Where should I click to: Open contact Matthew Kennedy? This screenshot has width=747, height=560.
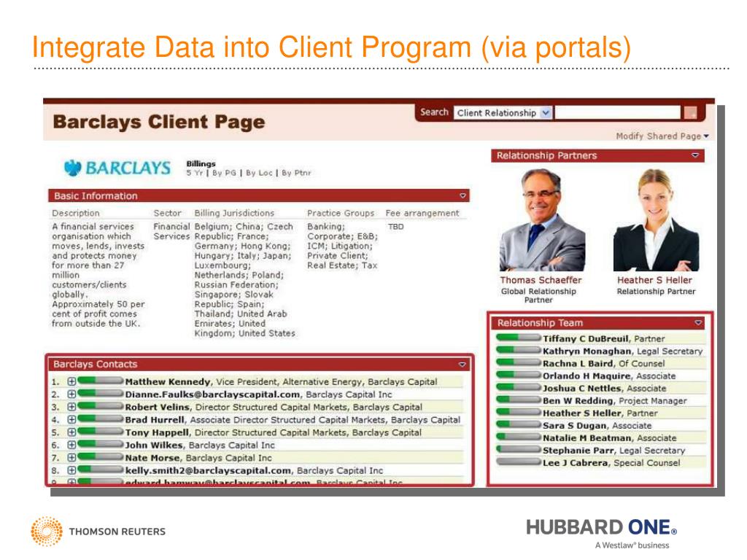167,381
